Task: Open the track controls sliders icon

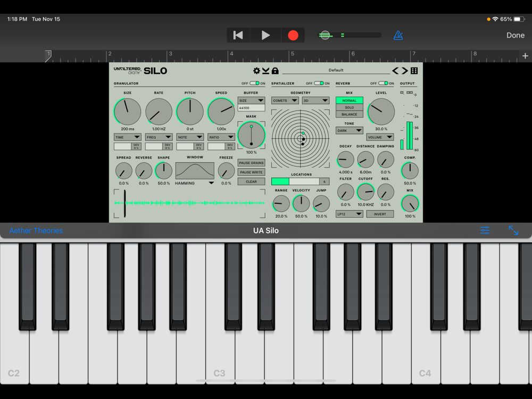Action: [x=485, y=230]
